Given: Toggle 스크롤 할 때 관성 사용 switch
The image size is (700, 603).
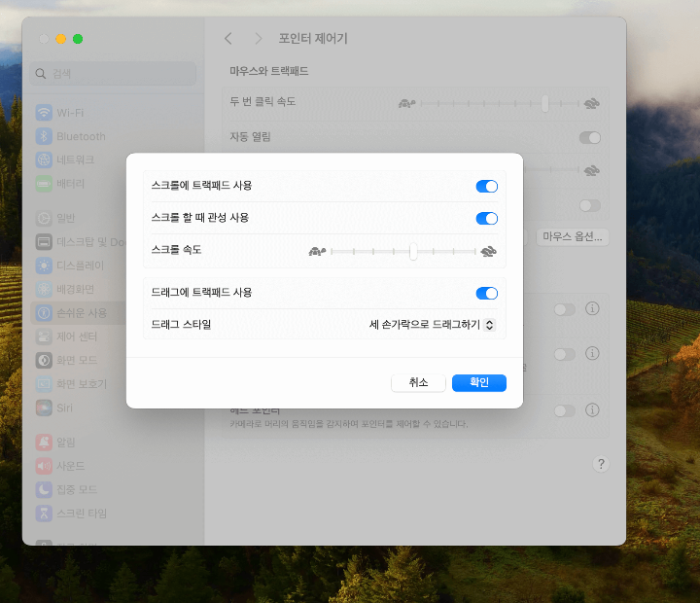Looking at the screenshot, I should pos(487,219).
